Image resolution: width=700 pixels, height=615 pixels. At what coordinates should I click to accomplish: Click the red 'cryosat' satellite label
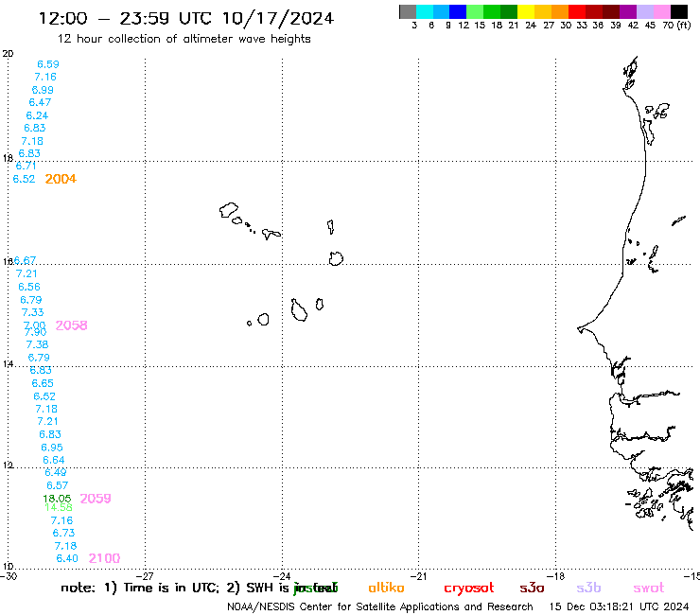click(469, 589)
